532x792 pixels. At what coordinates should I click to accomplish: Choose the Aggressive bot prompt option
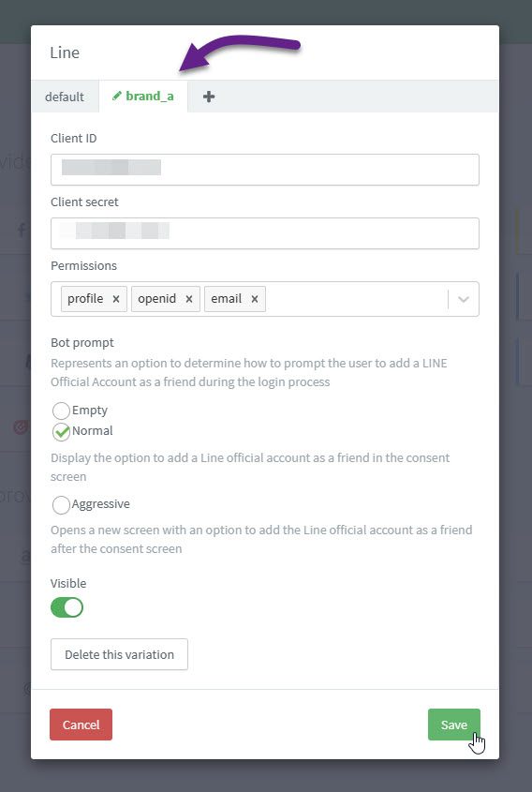(x=61, y=504)
